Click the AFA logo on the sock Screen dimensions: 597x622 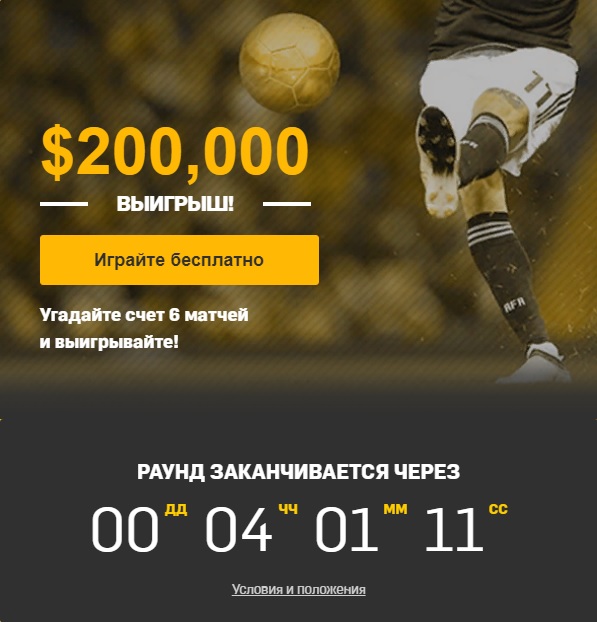[x=514, y=304]
